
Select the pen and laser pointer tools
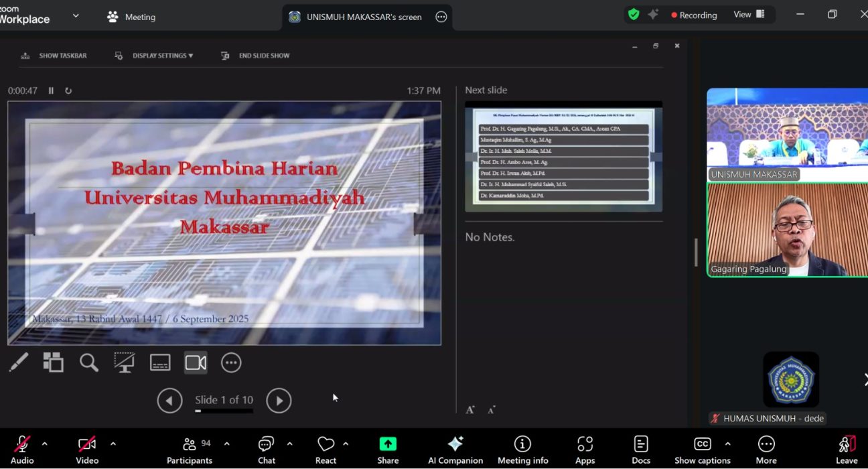(19, 362)
